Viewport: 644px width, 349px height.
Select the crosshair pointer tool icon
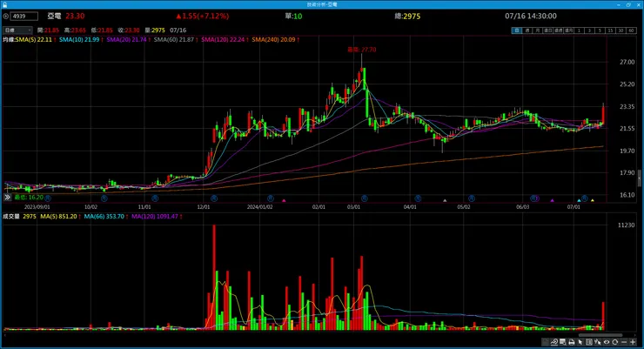point(598,342)
